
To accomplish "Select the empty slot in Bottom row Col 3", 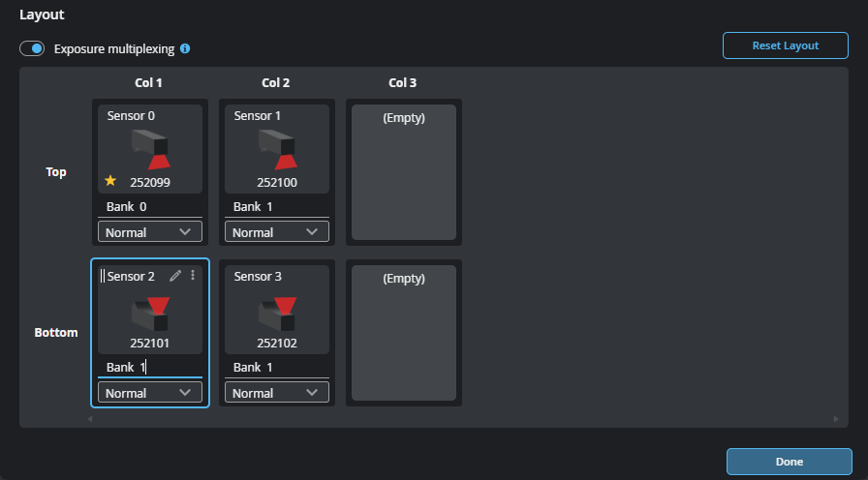I will [x=404, y=333].
